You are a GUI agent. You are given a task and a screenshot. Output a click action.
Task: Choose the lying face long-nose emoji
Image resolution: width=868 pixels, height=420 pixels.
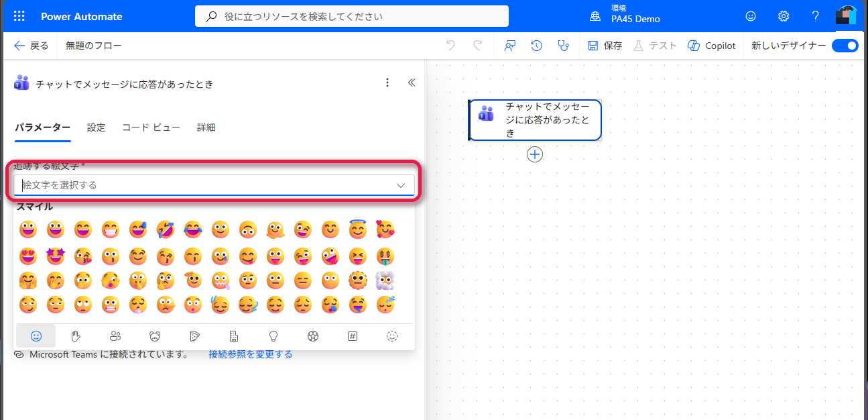click(x=166, y=305)
